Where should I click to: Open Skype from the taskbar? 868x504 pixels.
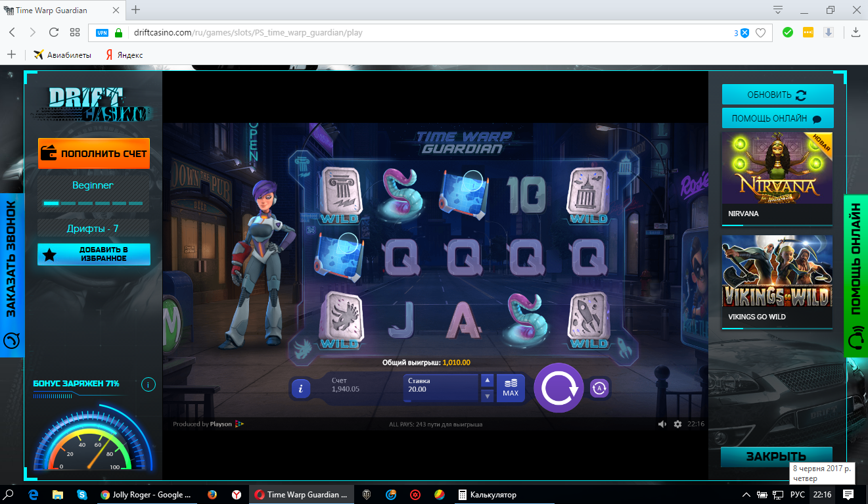(x=81, y=494)
